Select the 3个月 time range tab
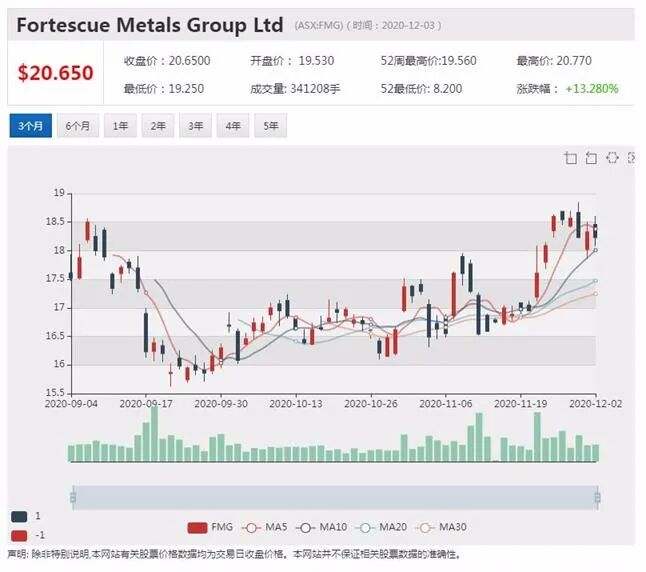This screenshot has width=646, height=572. (x=30, y=126)
